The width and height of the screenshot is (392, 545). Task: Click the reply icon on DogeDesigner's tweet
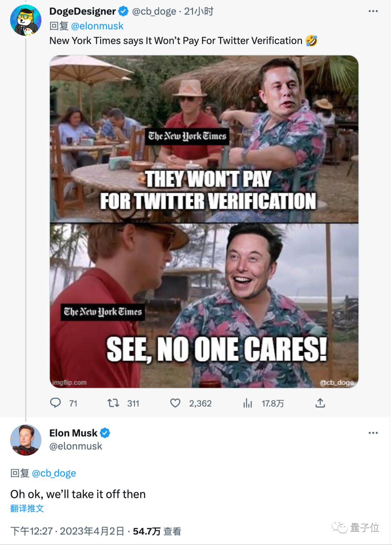point(56,403)
